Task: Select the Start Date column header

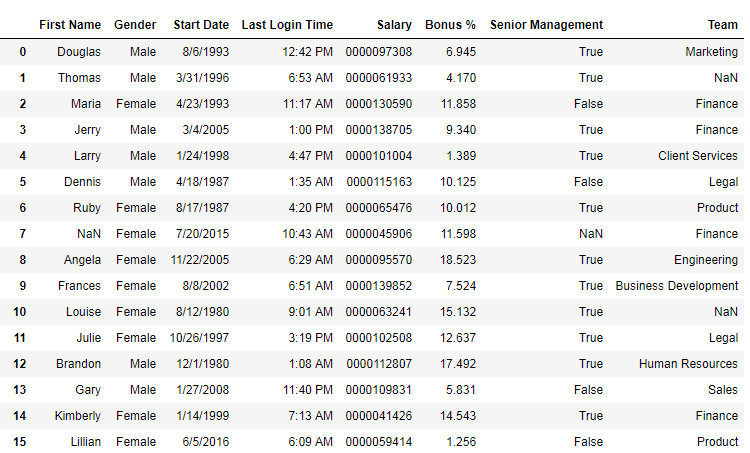Action: click(x=201, y=24)
